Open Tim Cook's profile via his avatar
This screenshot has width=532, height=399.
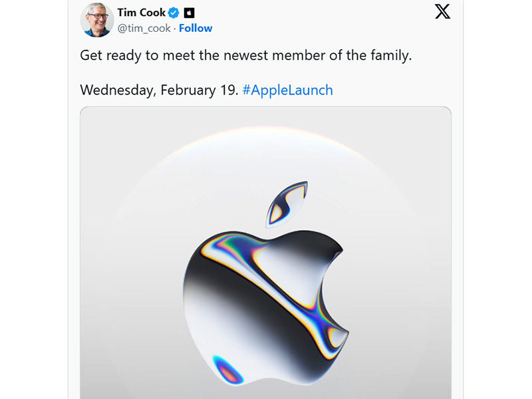pyautogui.click(x=95, y=20)
